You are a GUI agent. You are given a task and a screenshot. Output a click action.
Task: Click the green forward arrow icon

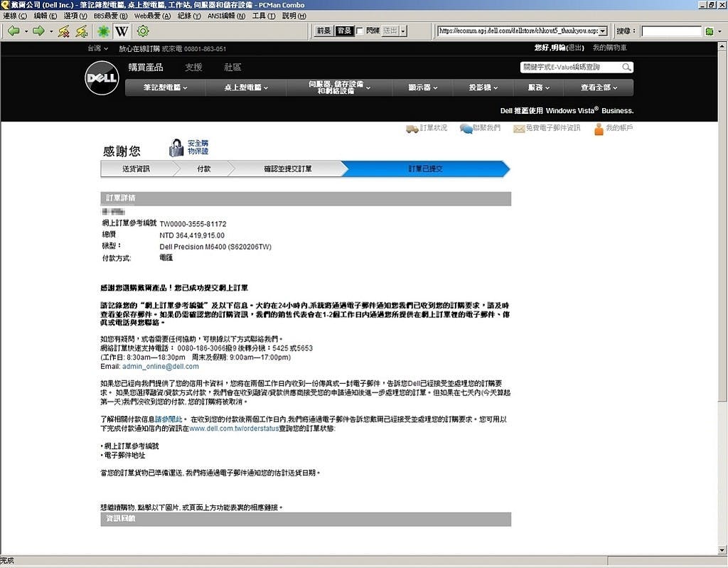pos(39,31)
